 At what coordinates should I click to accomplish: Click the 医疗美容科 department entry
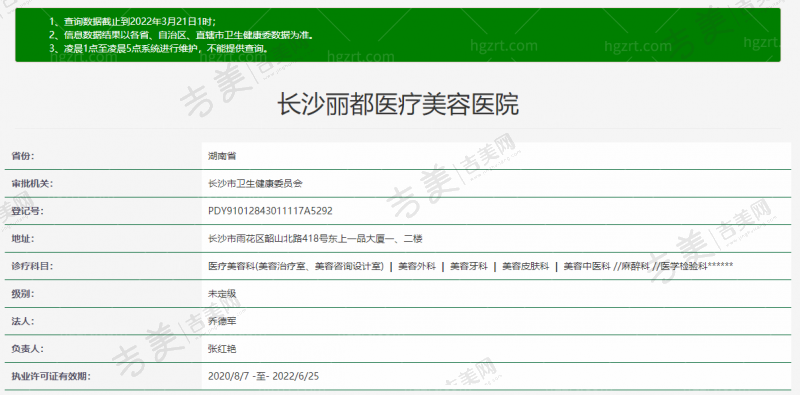tap(296, 266)
